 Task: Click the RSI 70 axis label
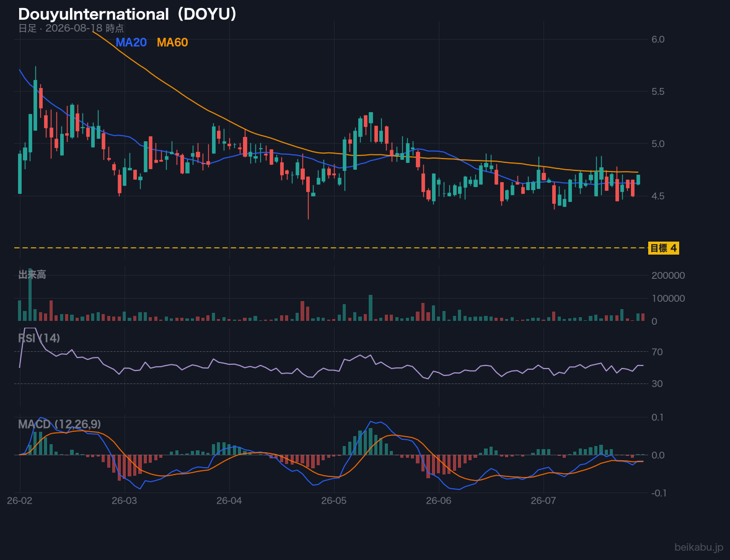pos(657,352)
